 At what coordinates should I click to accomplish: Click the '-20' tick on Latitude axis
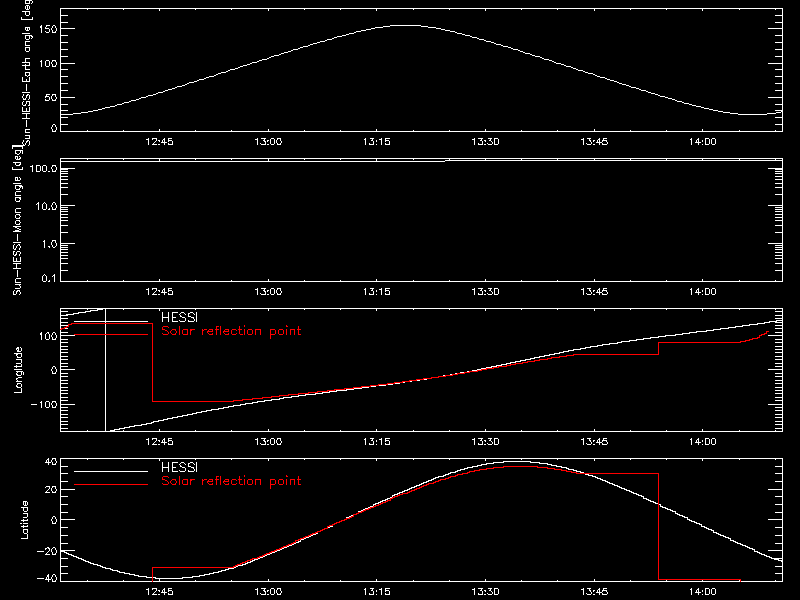(47, 552)
